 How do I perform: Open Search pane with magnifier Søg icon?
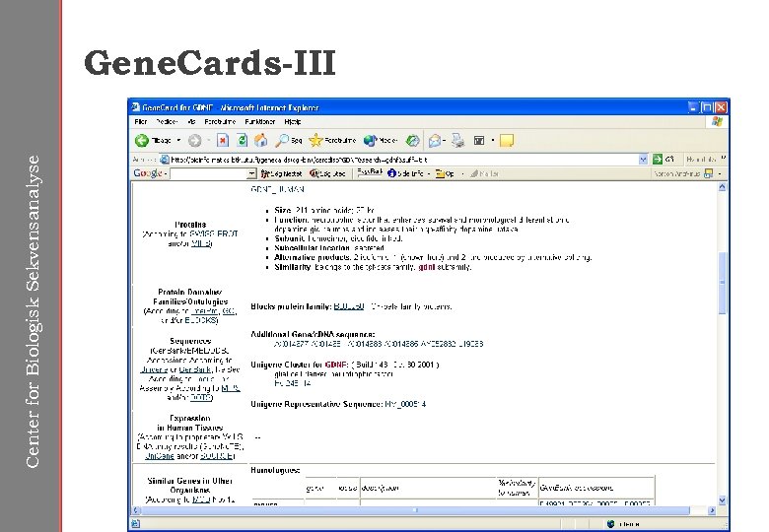(289, 141)
